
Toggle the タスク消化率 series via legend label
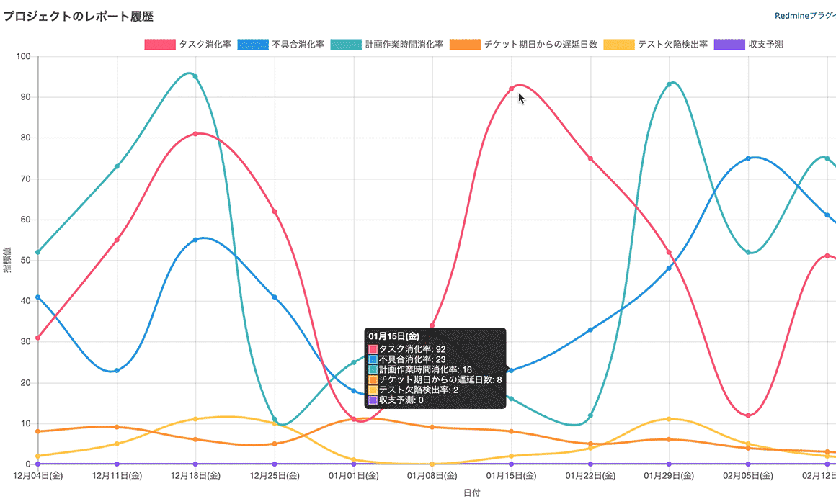pos(205,45)
